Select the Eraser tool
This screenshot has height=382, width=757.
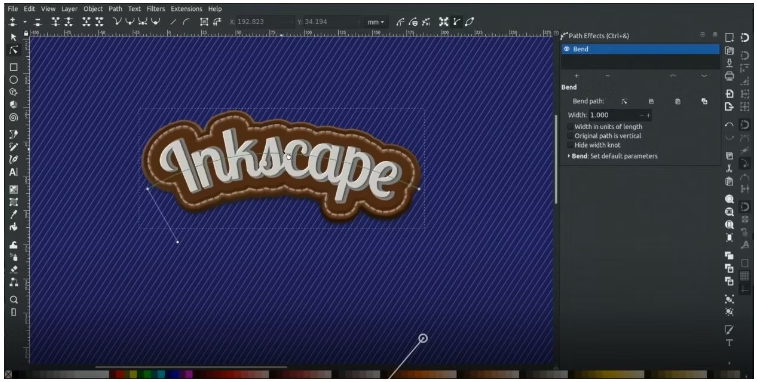click(14, 269)
